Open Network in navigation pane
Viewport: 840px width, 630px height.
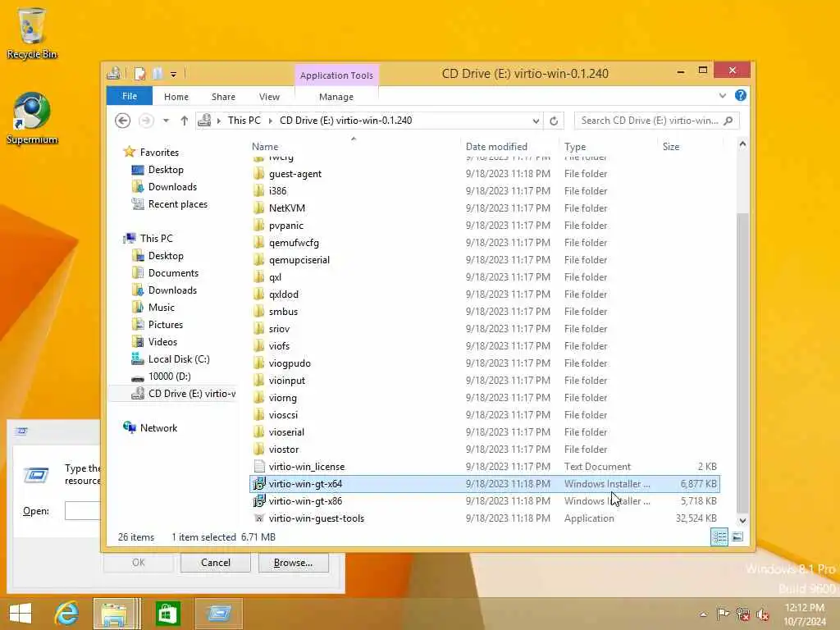point(158,428)
